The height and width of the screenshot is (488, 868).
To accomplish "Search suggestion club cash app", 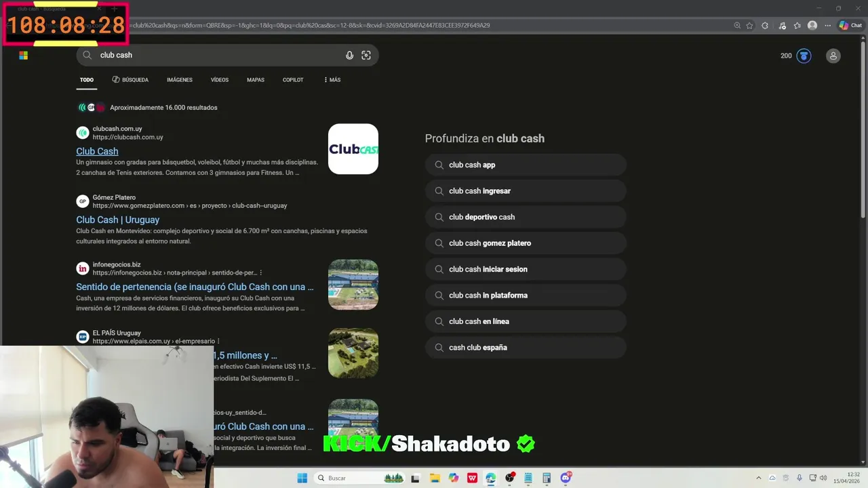I will [526, 165].
